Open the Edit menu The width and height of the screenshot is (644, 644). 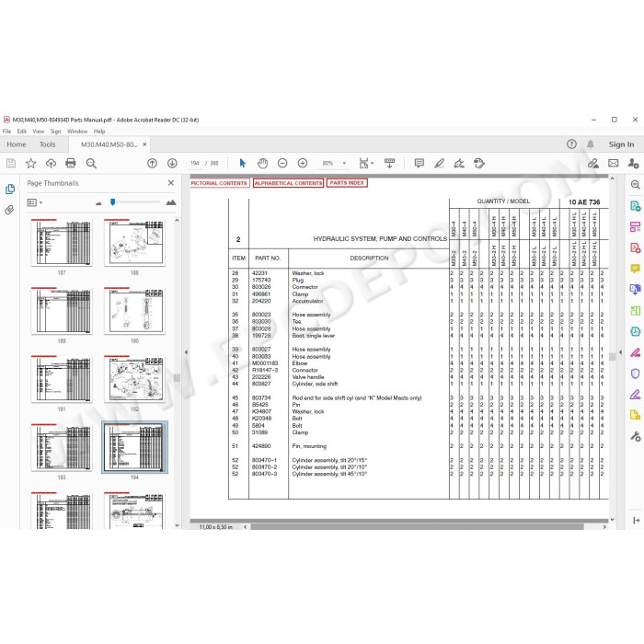tap(21, 132)
